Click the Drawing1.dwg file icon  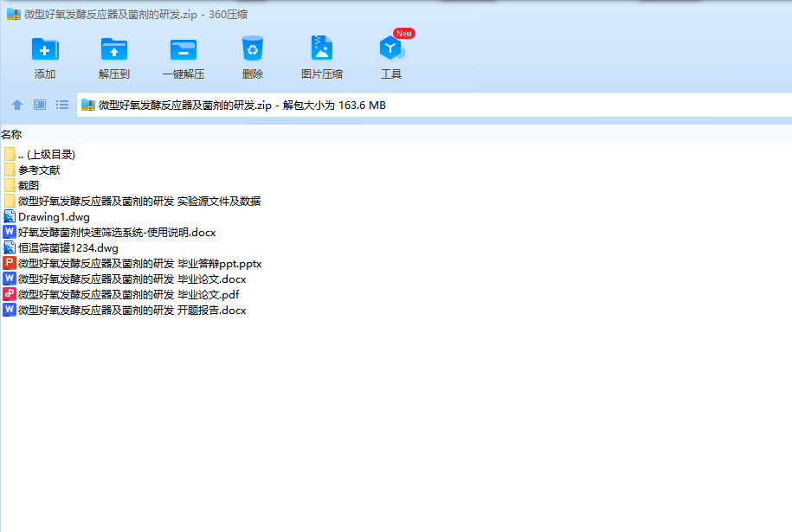pyautogui.click(x=10, y=216)
